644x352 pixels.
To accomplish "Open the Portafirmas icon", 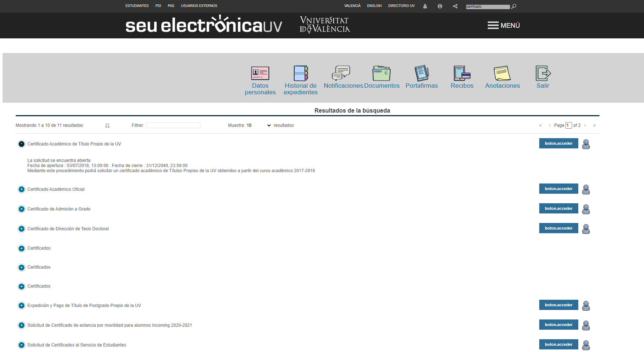I will click(421, 73).
